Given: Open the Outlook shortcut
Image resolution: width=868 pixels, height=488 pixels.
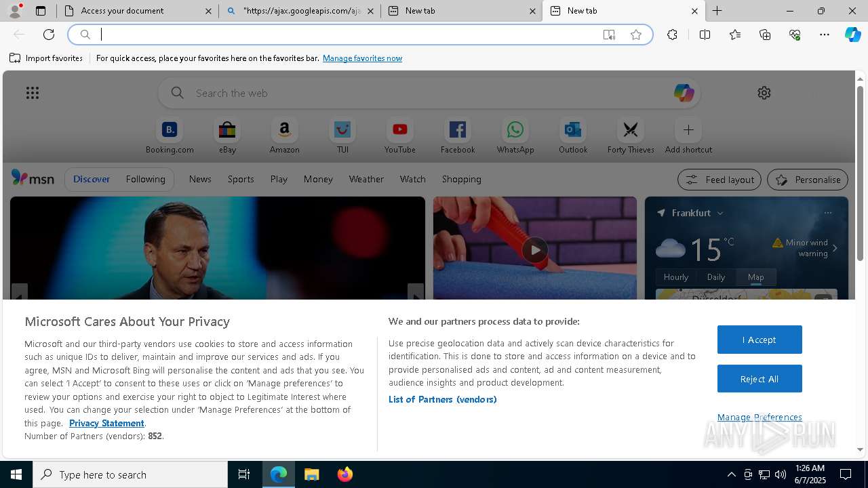Looking at the screenshot, I should [573, 136].
